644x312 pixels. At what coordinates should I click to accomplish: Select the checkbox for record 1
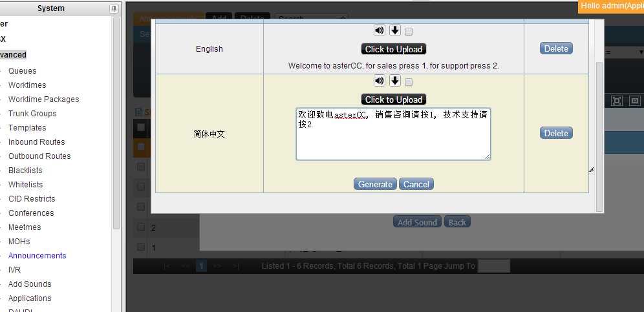(x=140, y=247)
